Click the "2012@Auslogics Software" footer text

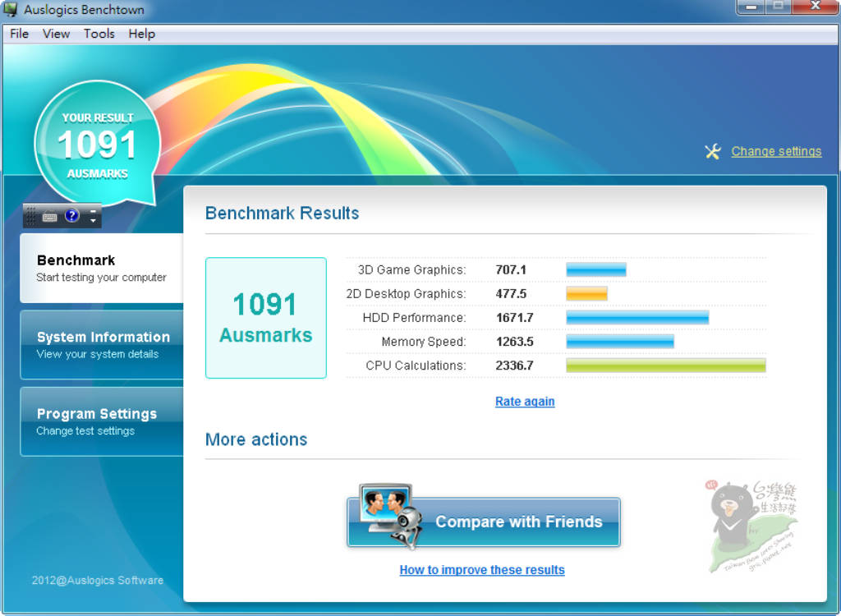click(x=98, y=580)
